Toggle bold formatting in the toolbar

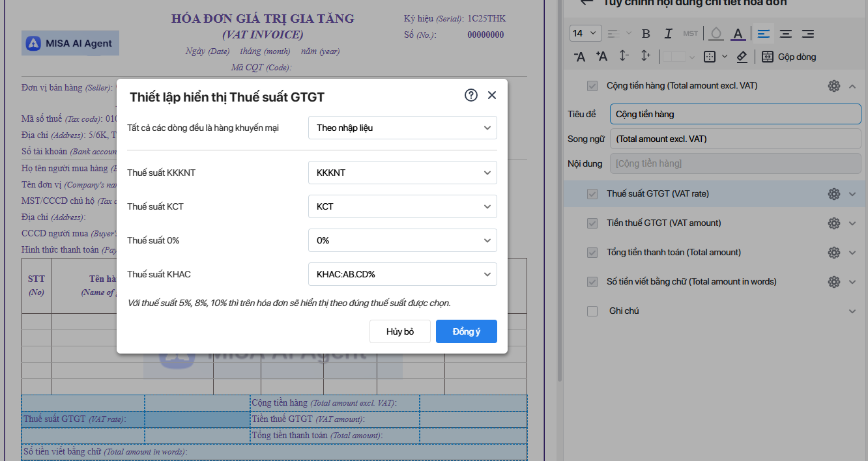tap(646, 33)
